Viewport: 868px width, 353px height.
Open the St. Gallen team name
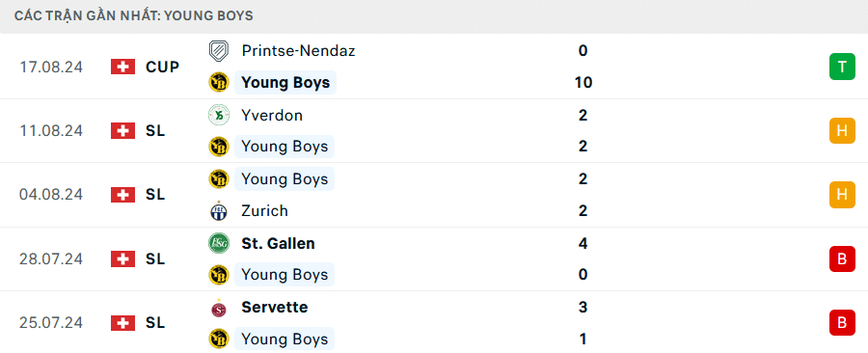click(x=278, y=243)
